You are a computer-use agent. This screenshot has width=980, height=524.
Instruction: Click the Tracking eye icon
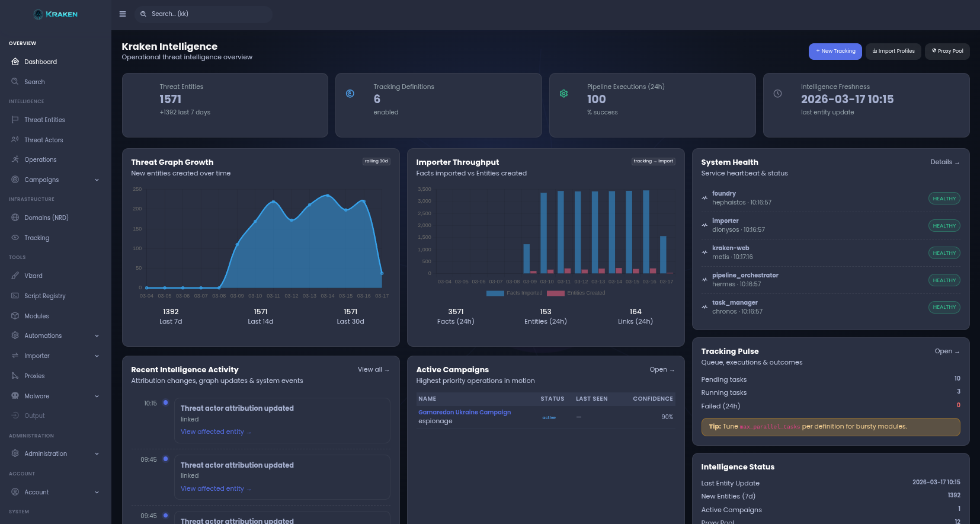tap(15, 238)
